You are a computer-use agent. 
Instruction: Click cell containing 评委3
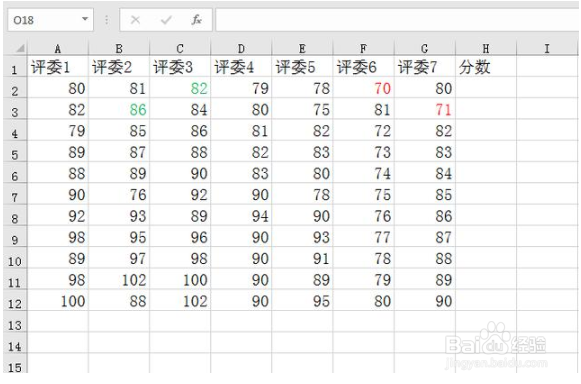[180, 67]
